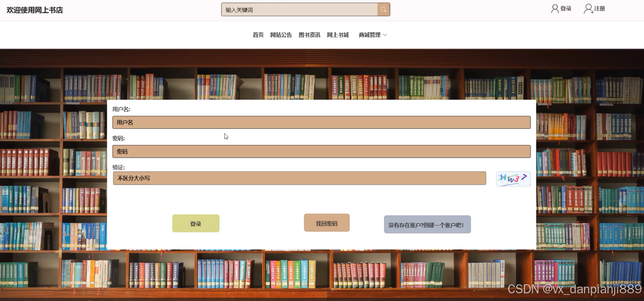Click the login user icon

pyautogui.click(x=555, y=9)
